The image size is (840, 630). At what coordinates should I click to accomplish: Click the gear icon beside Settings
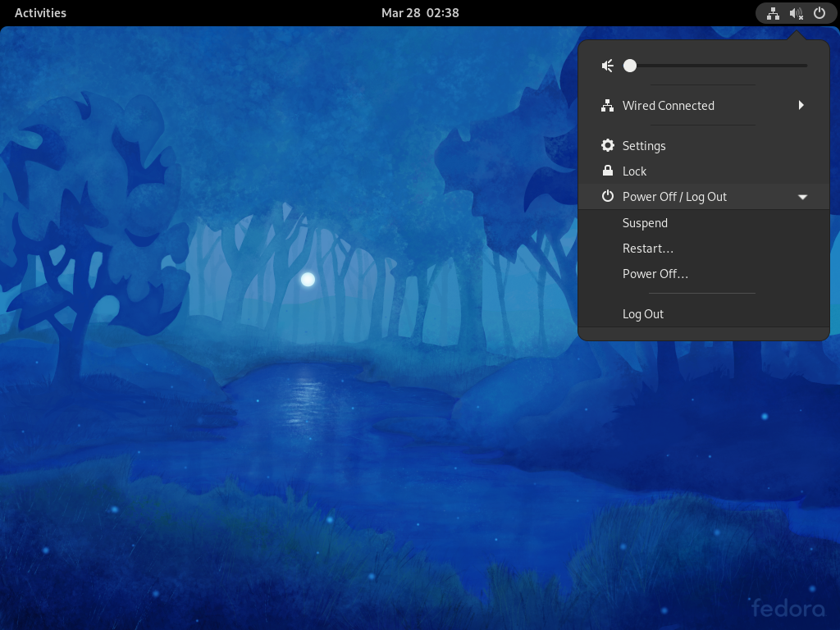pos(607,145)
